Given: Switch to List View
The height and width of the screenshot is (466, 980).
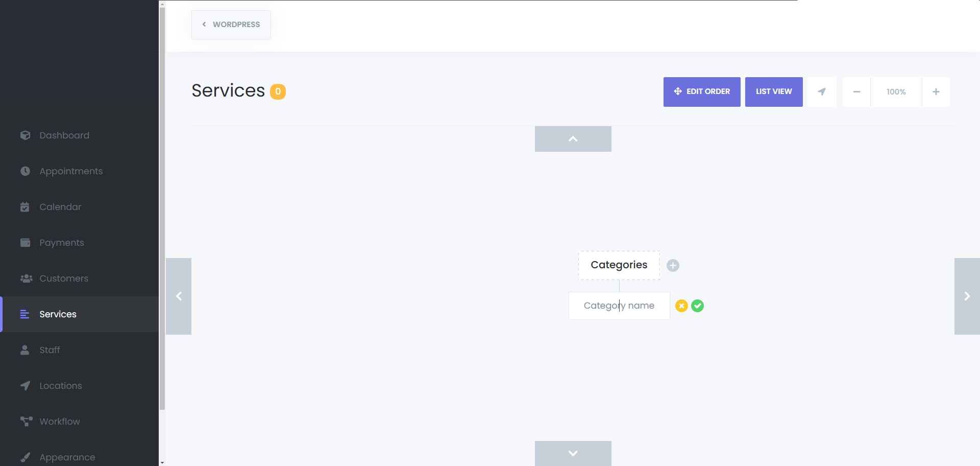Looking at the screenshot, I should point(774,92).
